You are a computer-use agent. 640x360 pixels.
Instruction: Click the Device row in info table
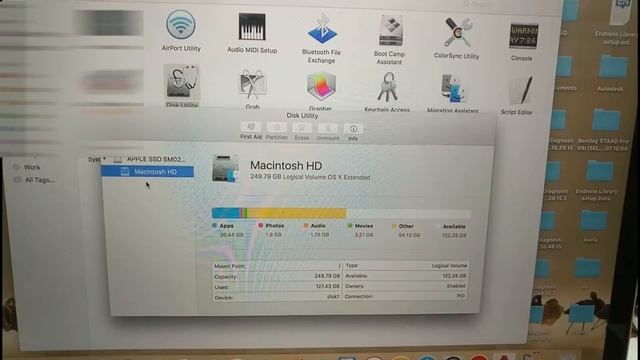click(277, 298)
